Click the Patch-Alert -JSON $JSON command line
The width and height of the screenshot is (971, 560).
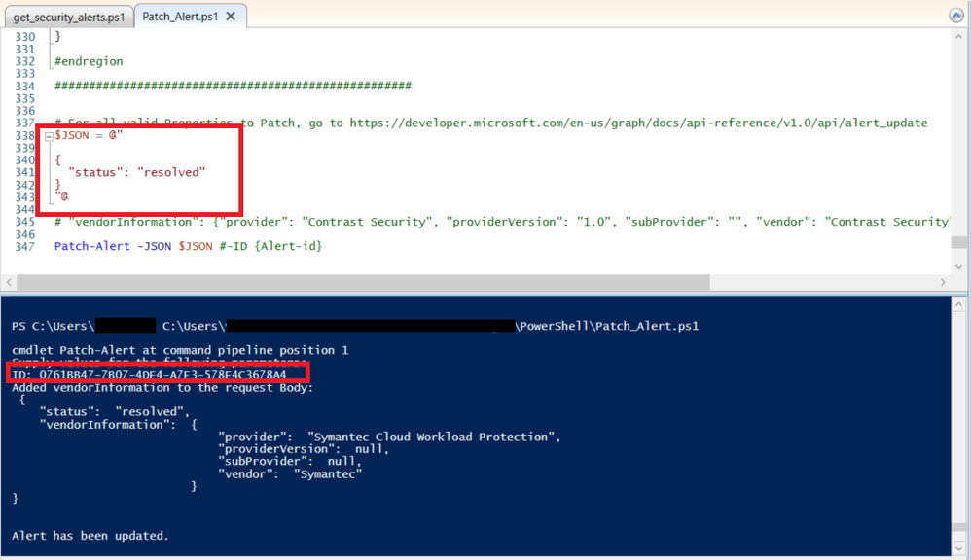tap(188, 246)
